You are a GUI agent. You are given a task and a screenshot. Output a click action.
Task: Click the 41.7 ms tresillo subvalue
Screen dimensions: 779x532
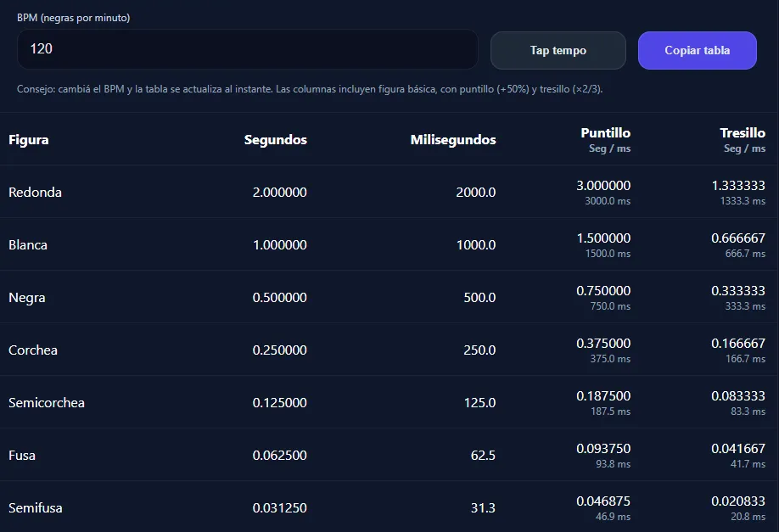point(748,464)
